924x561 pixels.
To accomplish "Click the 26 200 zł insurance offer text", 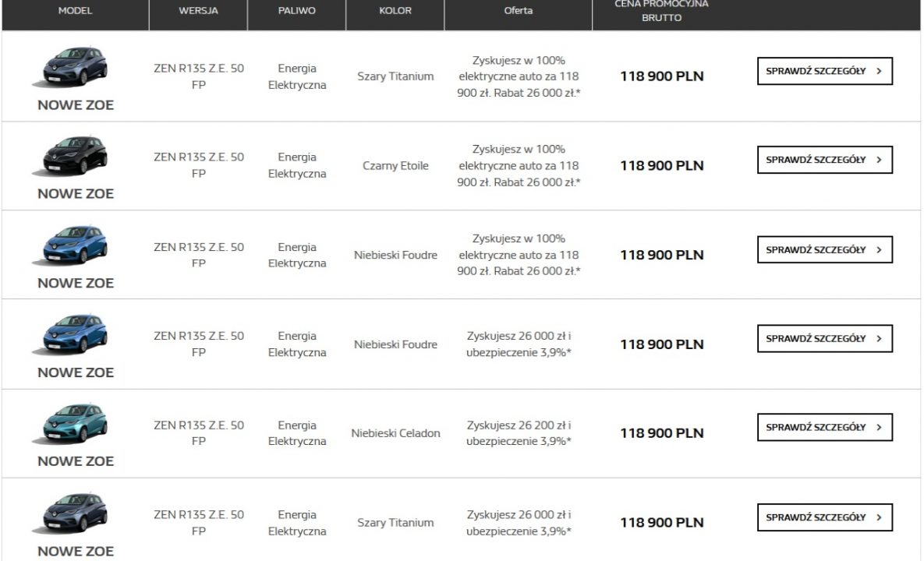I will (x=519, y=433).
